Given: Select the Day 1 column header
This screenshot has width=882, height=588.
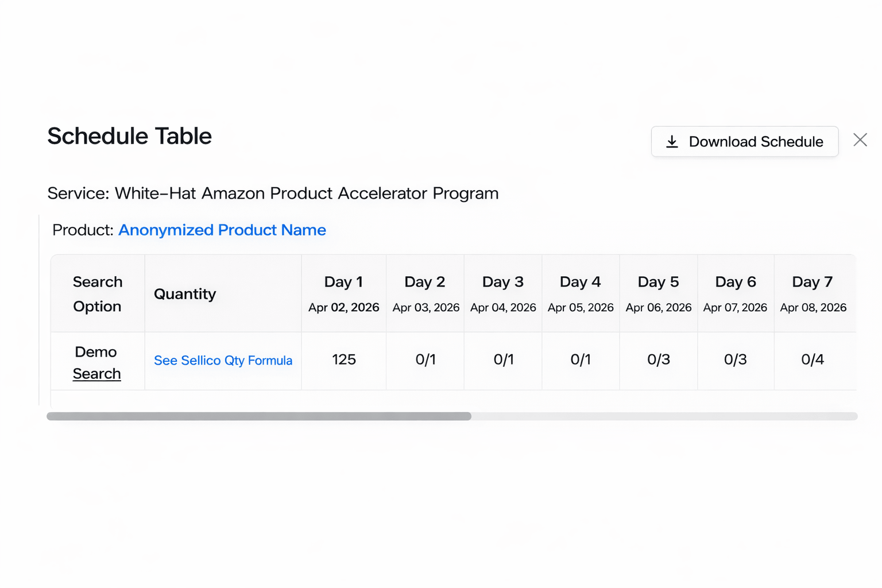Looking at the screenshot, I should tap(343, 282).
